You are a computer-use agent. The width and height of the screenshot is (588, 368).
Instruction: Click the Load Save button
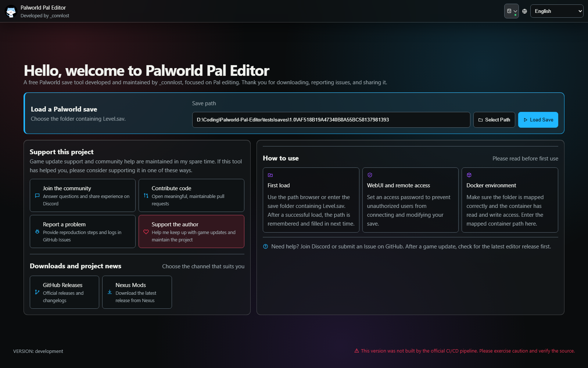pos(538,120)
